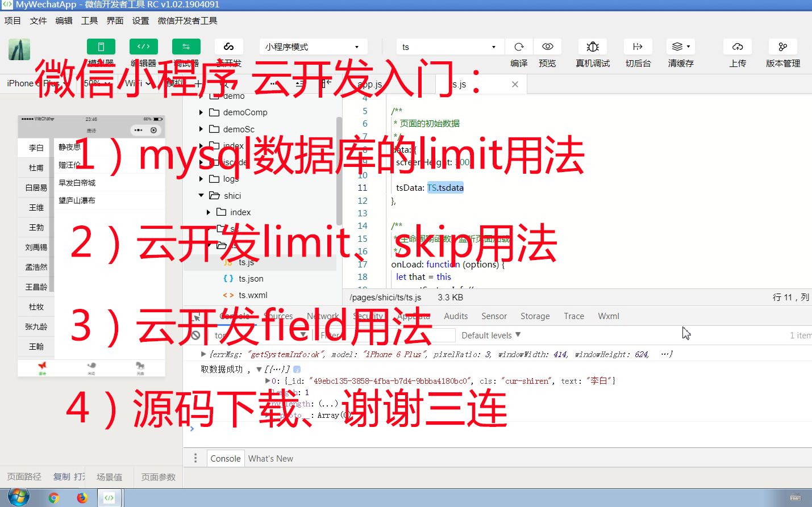Expand the logs folder

tap(201, 179)
